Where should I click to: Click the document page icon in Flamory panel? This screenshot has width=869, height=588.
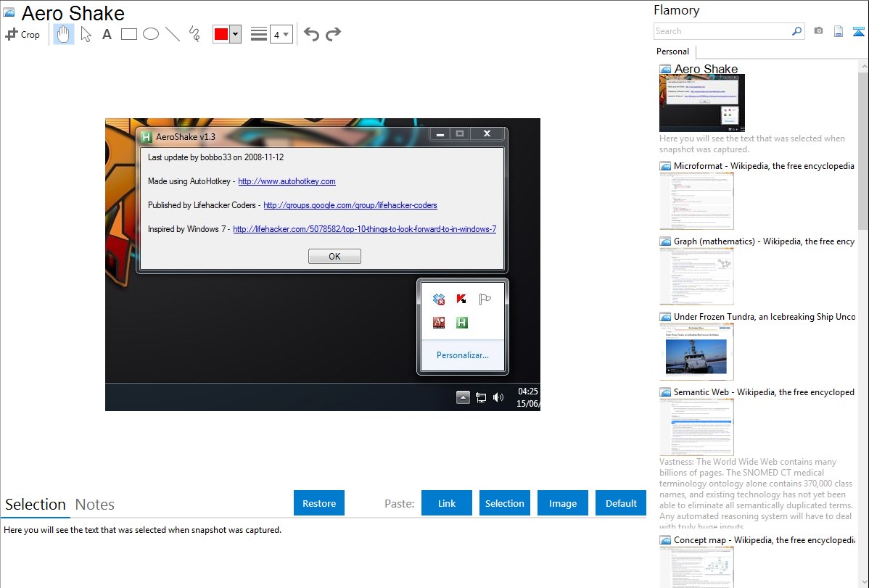[839, 31]
